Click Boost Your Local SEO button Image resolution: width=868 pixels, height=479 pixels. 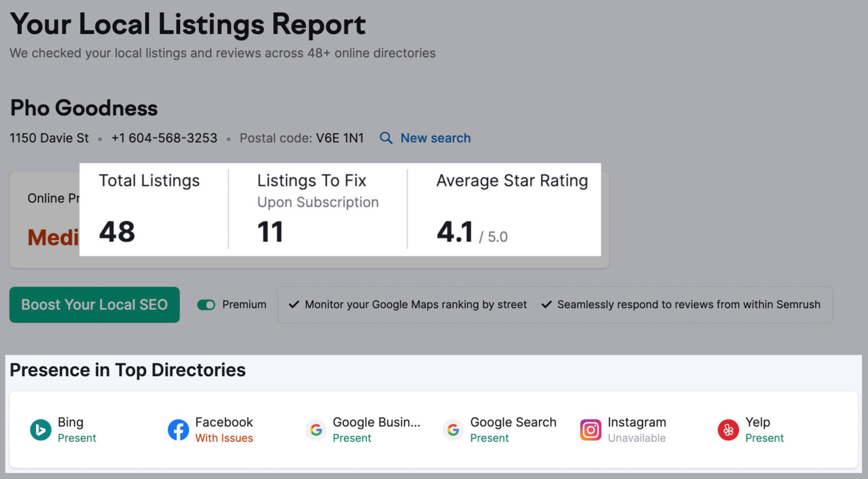[x=95, y=305]
